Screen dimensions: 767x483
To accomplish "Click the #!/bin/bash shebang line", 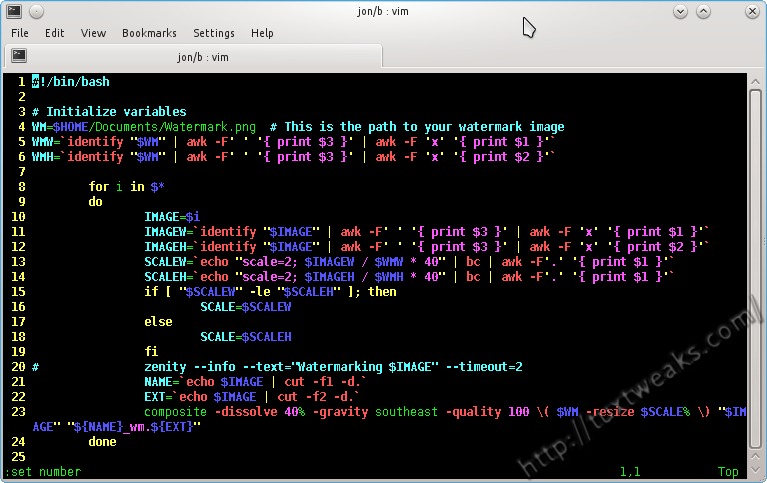I will pyautogui.click(x=71, y=82).
